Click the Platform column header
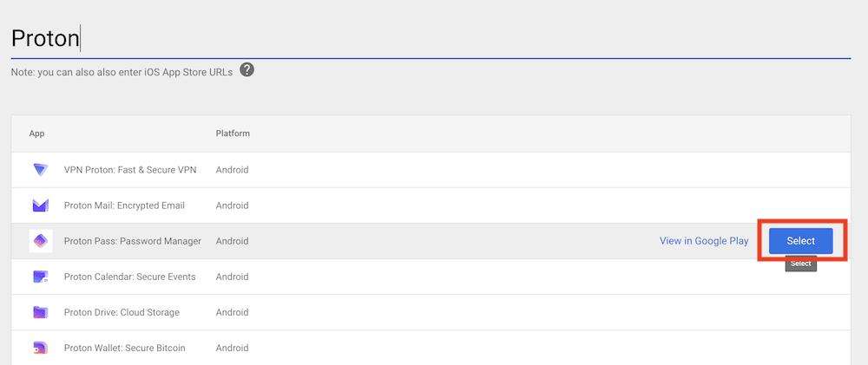This screenshot has width=868, height=365. 233,134
